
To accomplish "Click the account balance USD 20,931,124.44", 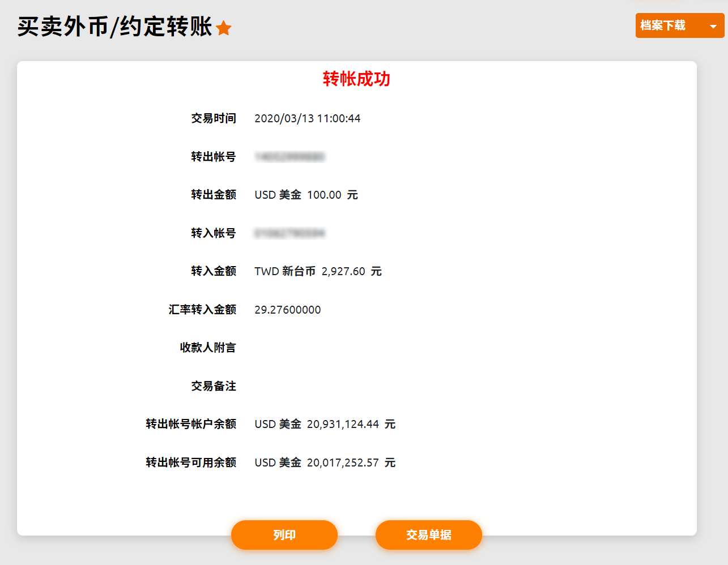I will coord(325,424).
